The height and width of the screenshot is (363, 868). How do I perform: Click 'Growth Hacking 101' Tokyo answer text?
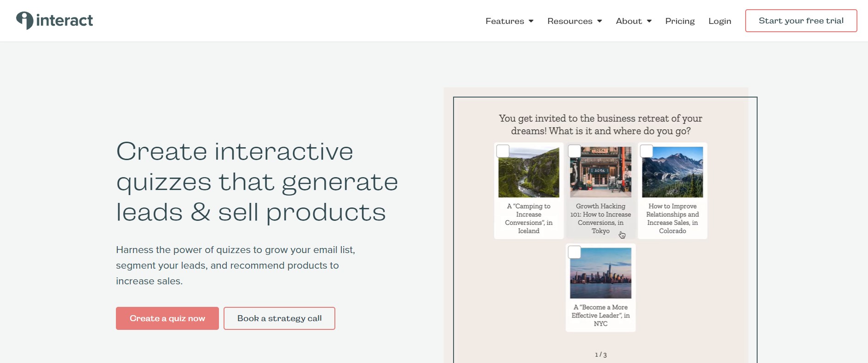601,219
